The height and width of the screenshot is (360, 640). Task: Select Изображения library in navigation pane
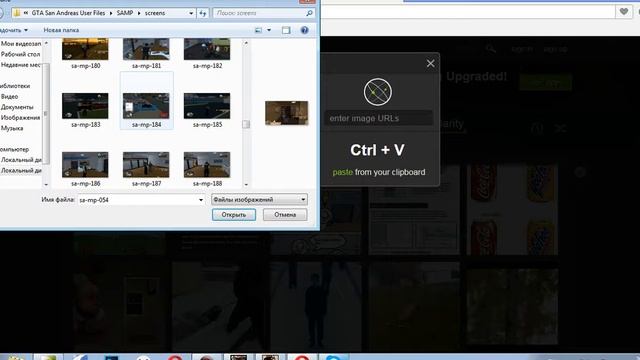click(20, 118)
